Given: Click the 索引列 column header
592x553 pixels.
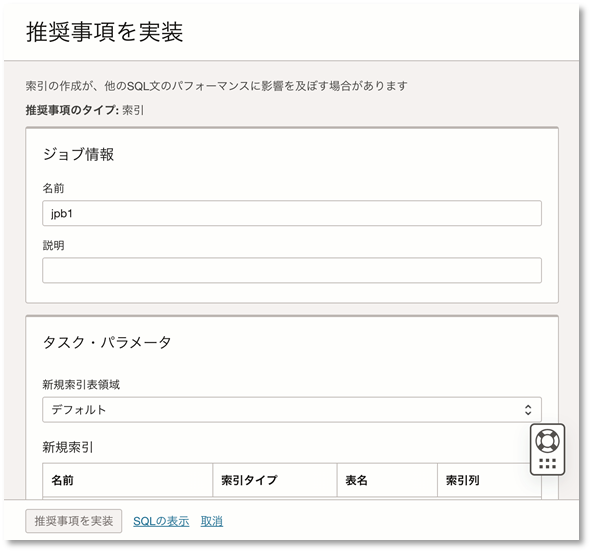Looking at the screenshot, I should coord(489,480).
